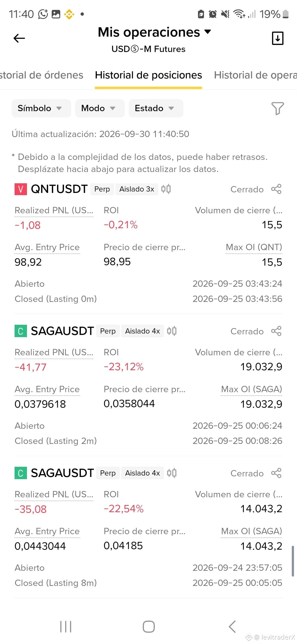Share the last SAGAUSDT position
This screenshot has height=644, width=297.
(276, 473)
